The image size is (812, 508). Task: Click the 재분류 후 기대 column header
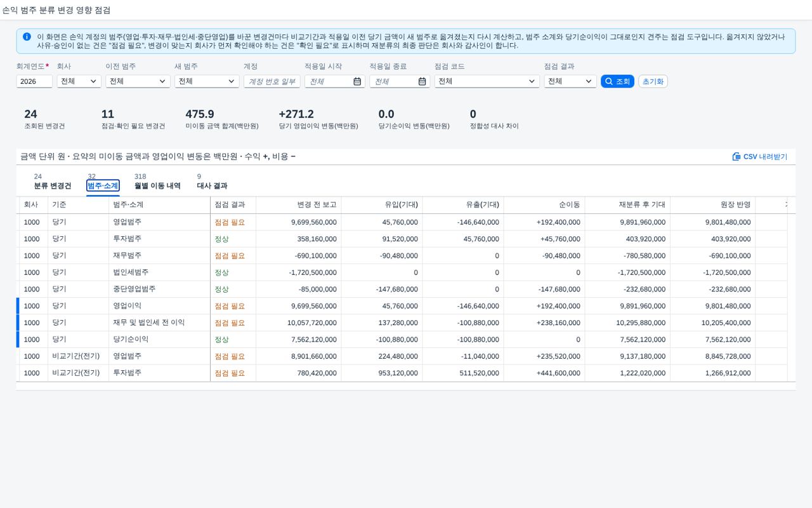[x=628, y=204]
